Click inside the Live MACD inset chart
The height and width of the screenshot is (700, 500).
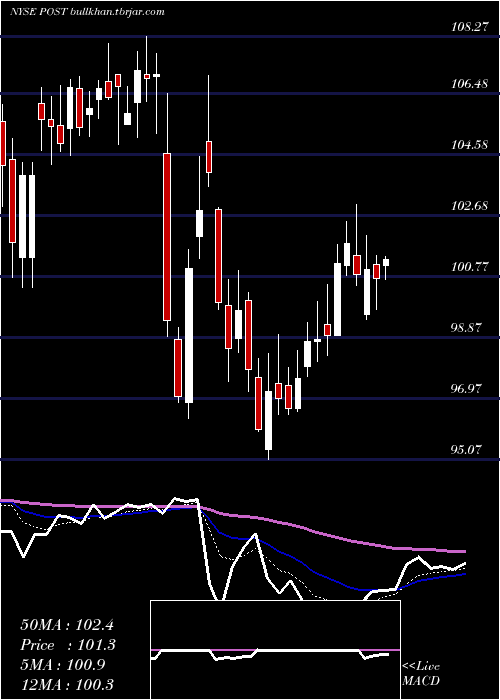point(275,650)
